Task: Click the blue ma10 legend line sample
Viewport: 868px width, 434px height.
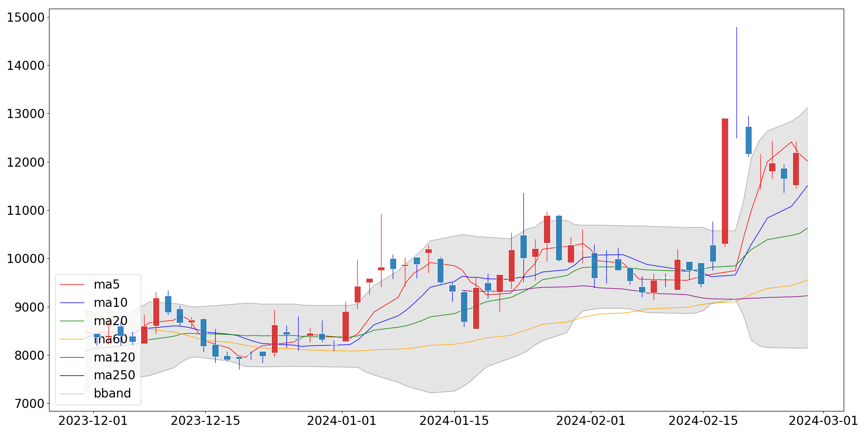Action: click(72, 303)
